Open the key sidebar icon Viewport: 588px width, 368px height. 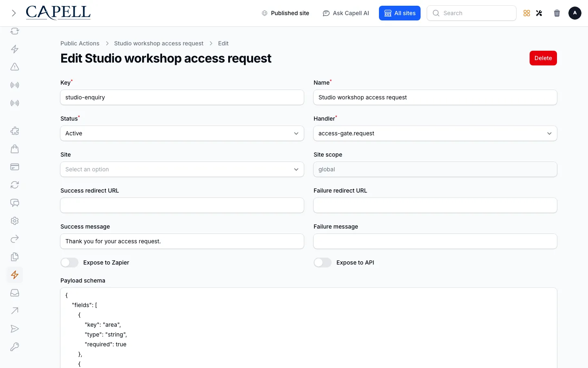[15, 347]
